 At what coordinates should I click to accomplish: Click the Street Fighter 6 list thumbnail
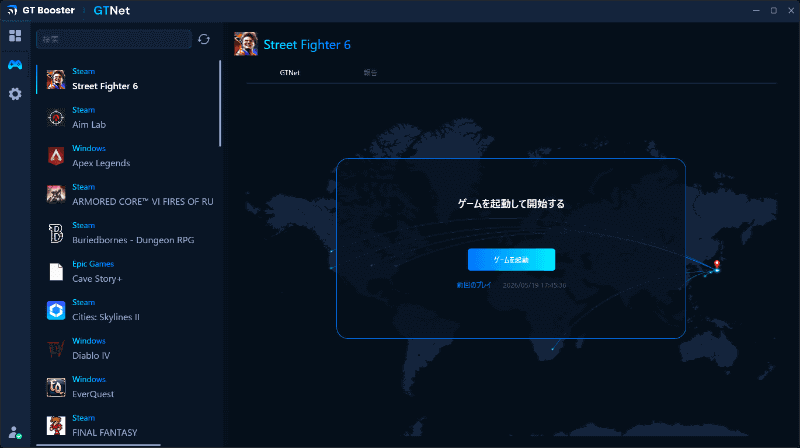tap(56, 80)
